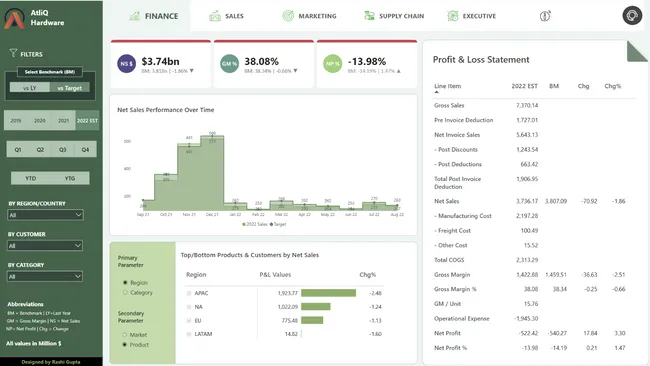This screenshot has width=650, height=366.
Task: Select fiscal year 2020
Action: click(39, 121)
